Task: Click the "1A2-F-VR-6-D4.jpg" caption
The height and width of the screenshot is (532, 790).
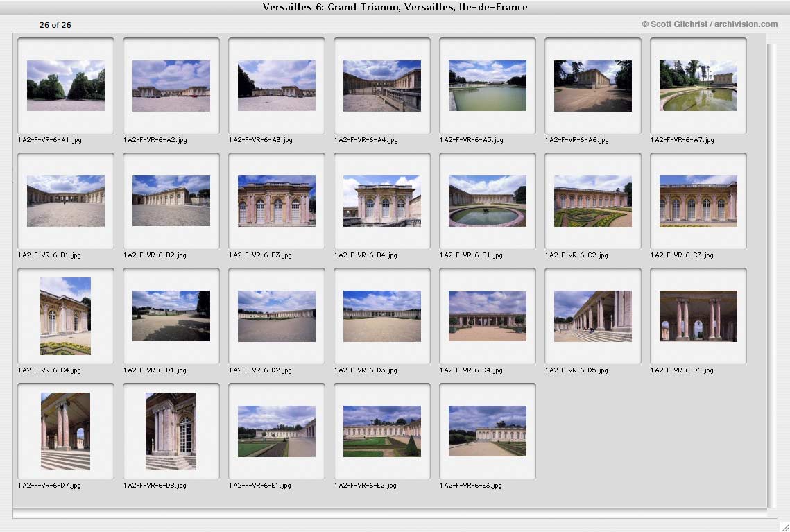Action: (471, 370)
